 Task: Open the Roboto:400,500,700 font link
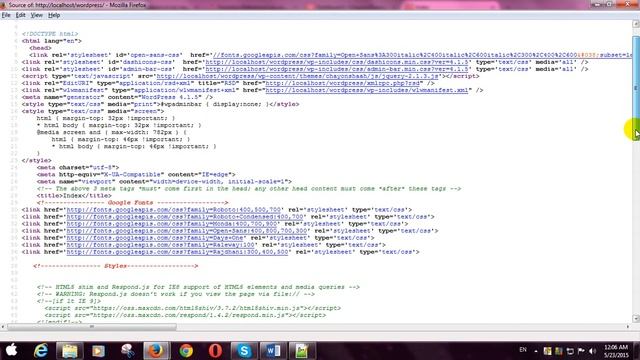173,210
